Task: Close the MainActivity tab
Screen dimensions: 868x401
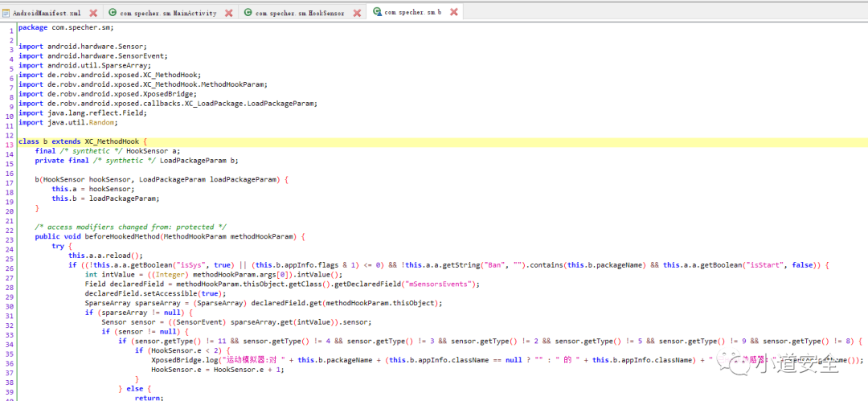Action: tap(228, 13)
